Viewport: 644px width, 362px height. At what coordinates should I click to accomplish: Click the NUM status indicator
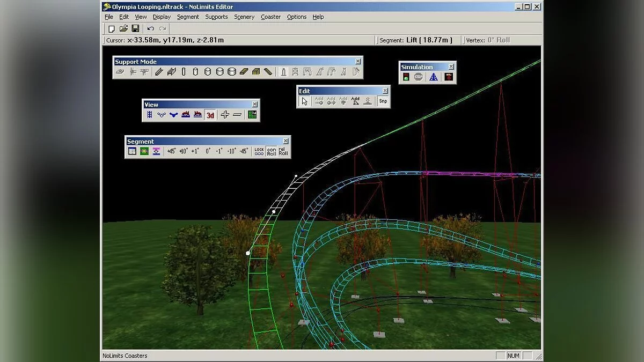tap(514, 356)
